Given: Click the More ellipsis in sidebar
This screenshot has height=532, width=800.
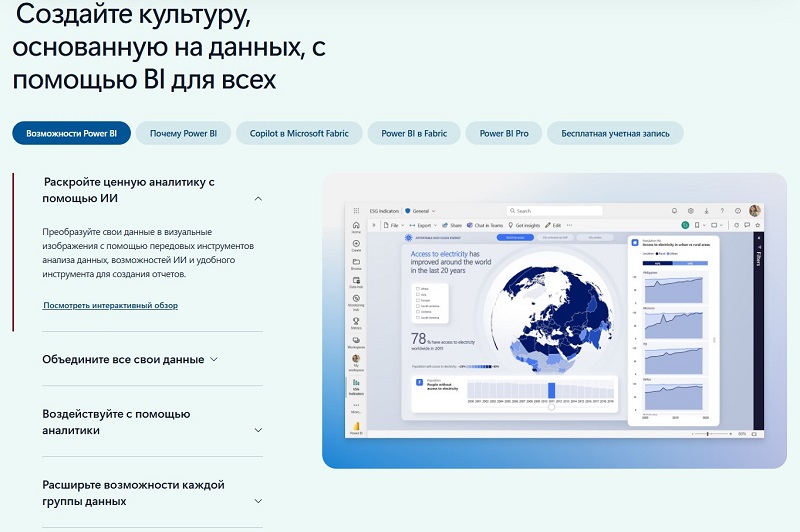Looking at the screenshot, I should click(356, 407).
